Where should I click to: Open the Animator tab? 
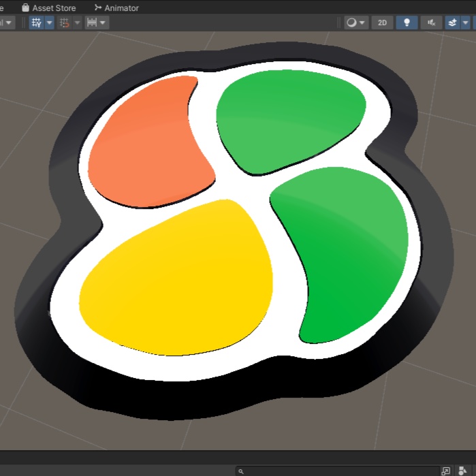click(x=116, y=8)
